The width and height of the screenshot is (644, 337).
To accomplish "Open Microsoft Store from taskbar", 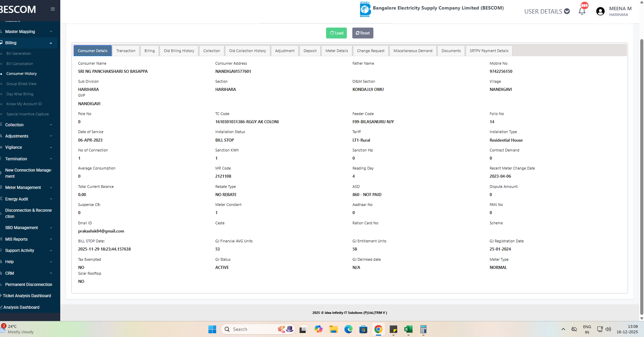I will click(x=363, y=329).
